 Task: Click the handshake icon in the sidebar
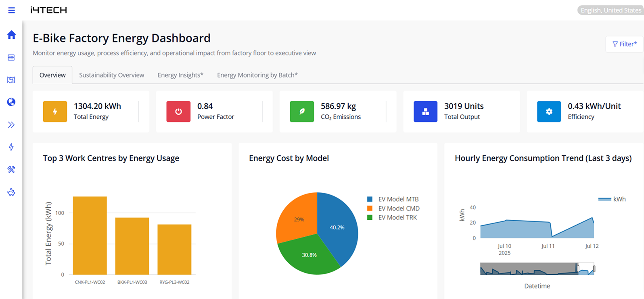tap(11, 80)
